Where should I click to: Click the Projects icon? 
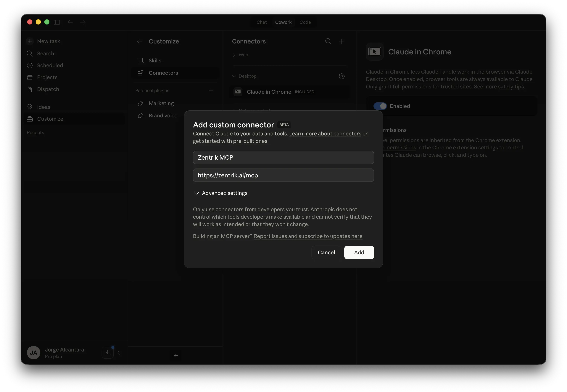pyautogui.click(x=30, y=77)
